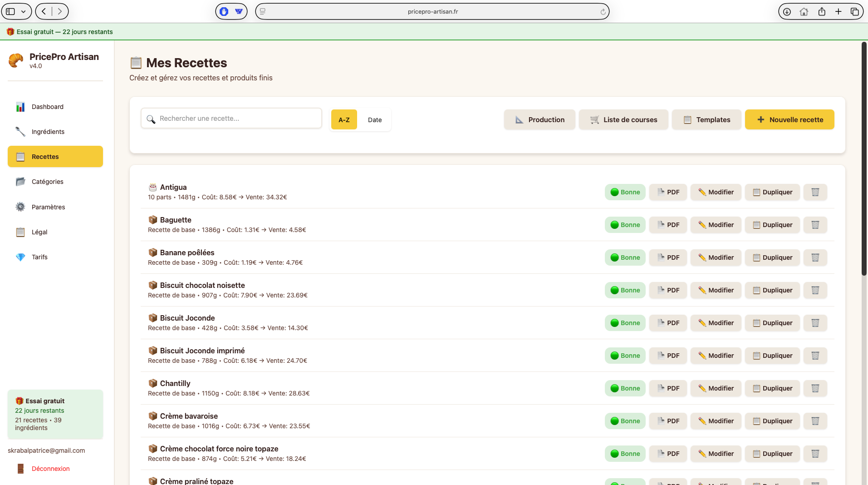
Task: Click the page vertical scrollbar
Action: point(864,159)
